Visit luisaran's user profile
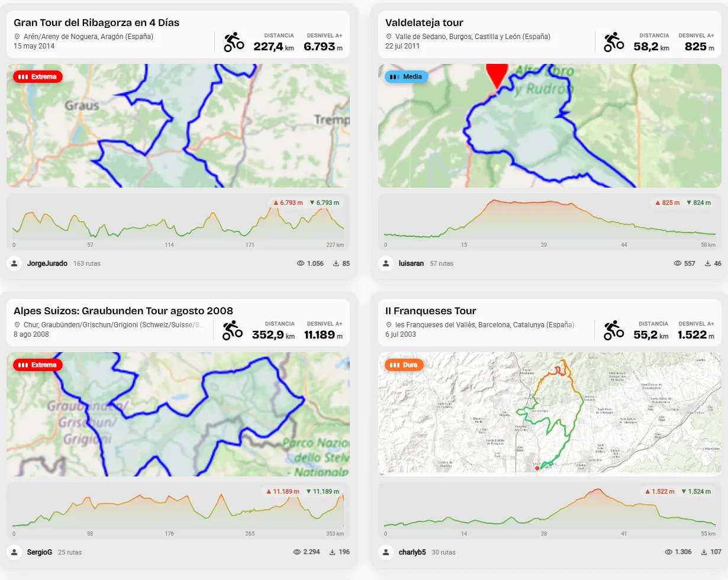 click(x=411, y=263)
